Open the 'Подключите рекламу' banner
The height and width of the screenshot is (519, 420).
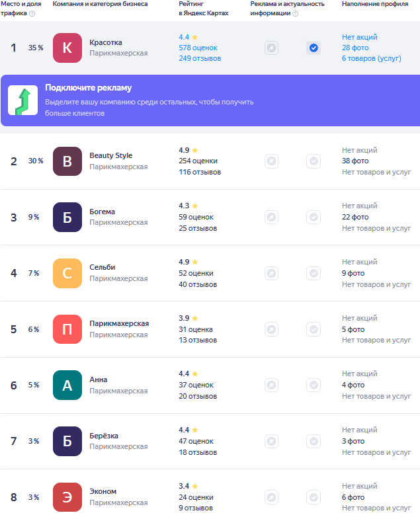210,100
